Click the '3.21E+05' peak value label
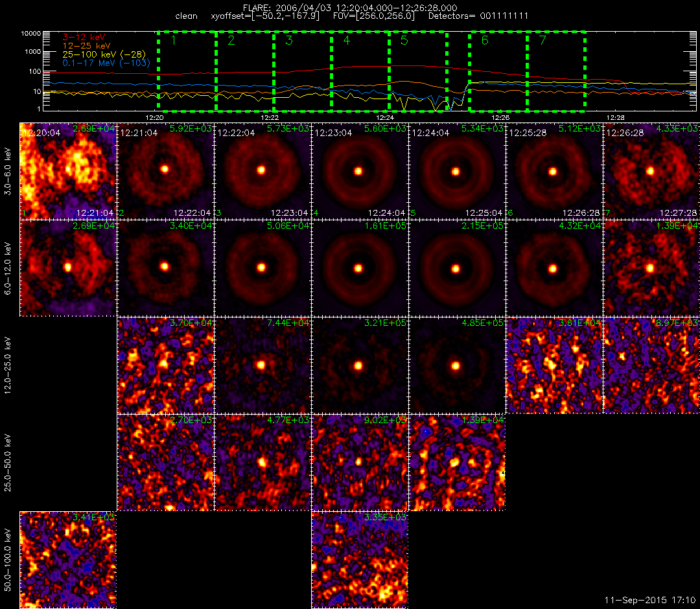700x609 pixels. [x=385, y=323]
